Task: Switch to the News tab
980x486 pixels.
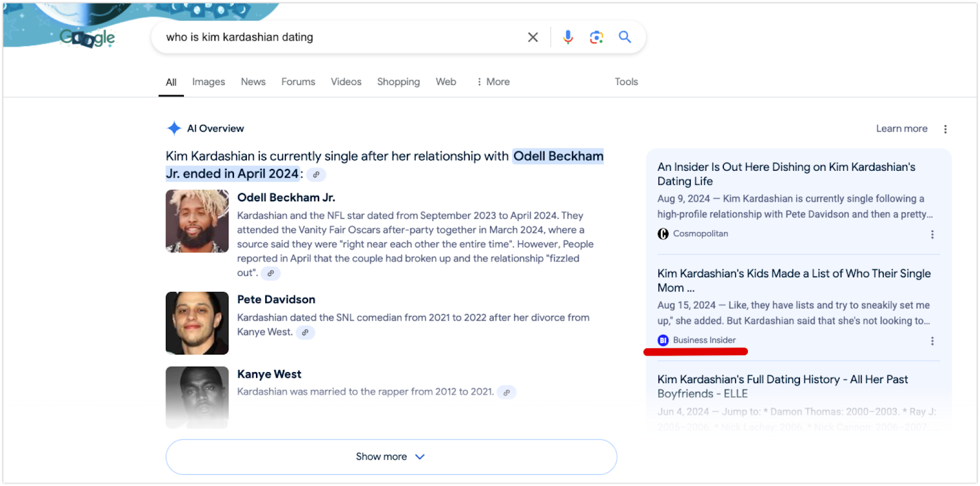Action: (253, 82)
